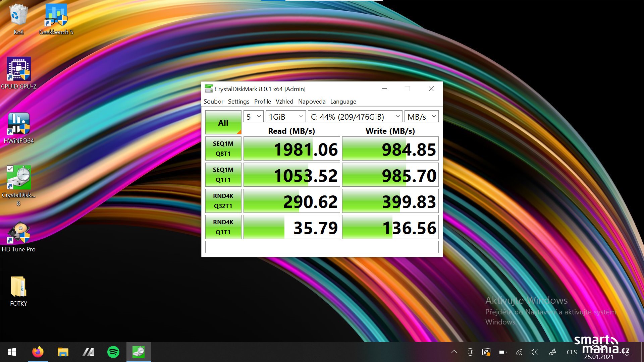Open File Explorer from the taskbar
This screenshot has height=362, width=644.
63,352
